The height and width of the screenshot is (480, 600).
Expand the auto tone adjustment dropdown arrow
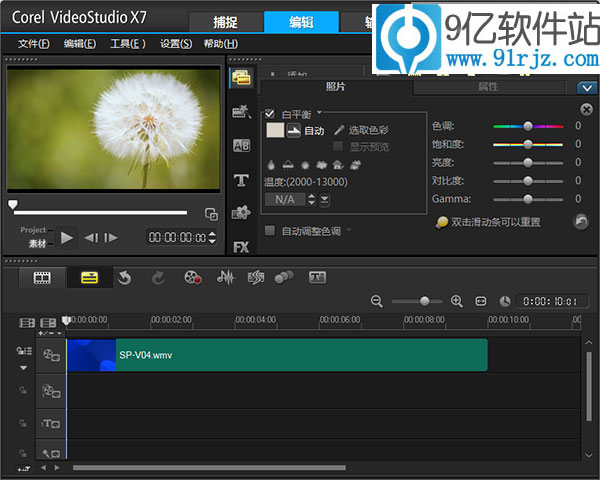click(x=348, y=231)
